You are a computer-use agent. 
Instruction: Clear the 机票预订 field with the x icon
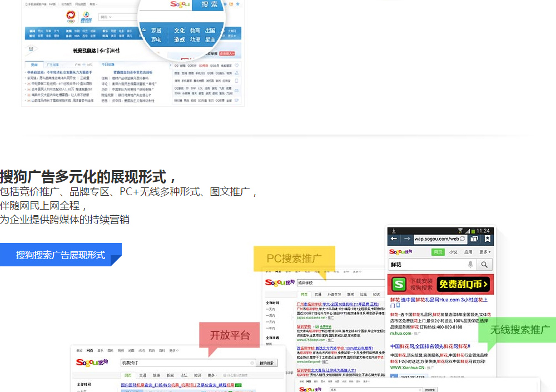[252, 363]
